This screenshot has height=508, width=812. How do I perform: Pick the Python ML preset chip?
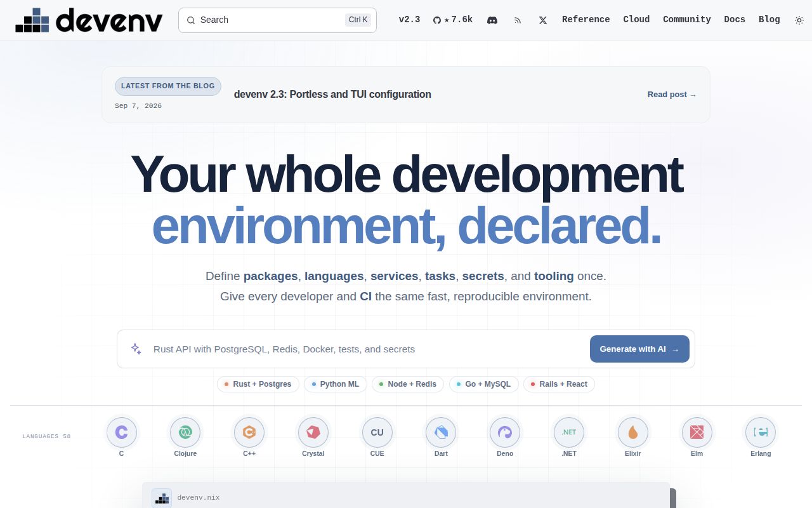pos(335,384)
